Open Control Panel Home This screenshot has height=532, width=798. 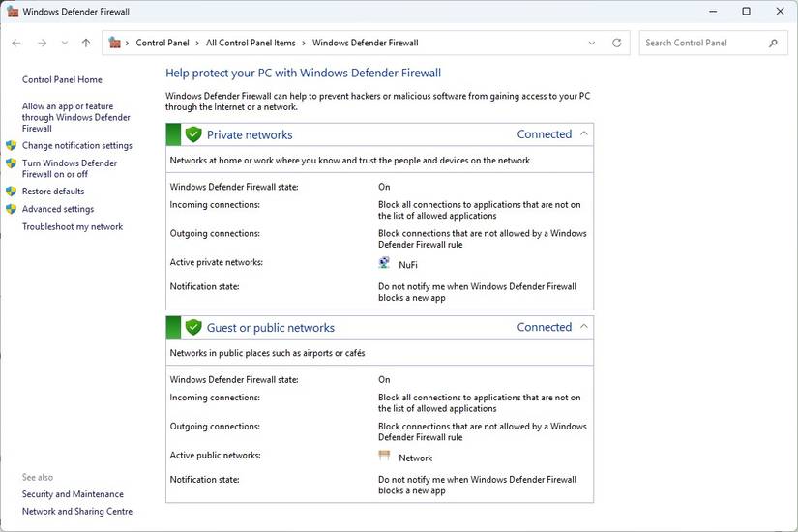(x=62, y=80)
